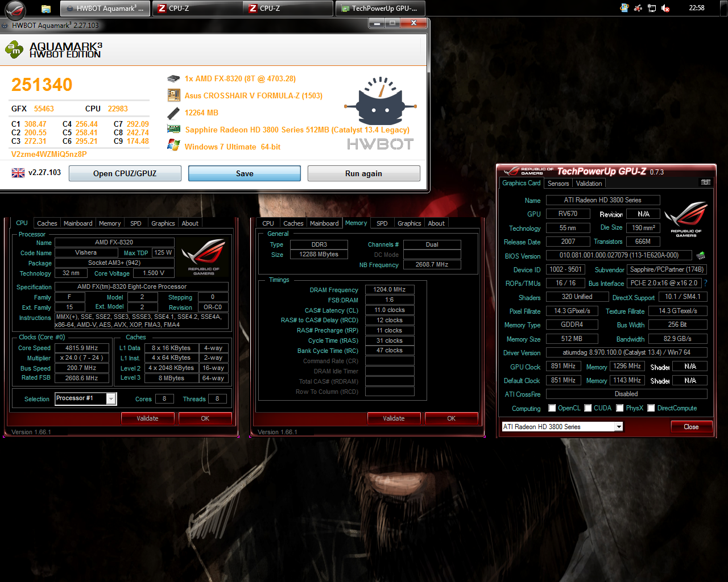
Task: Click the motherboard icon beside Asus CROSSHAIR
Action: pyautogui.click(x=173, y=95)
